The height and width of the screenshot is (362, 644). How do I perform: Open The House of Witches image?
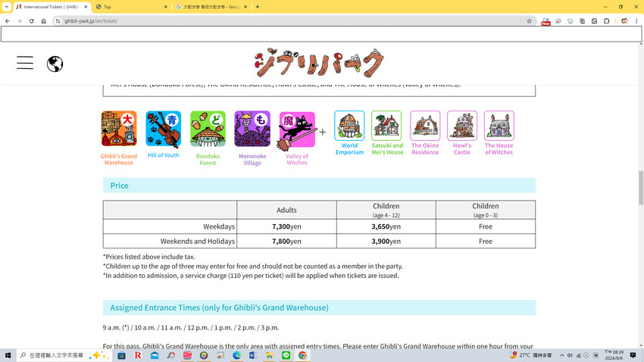(499, 126)
